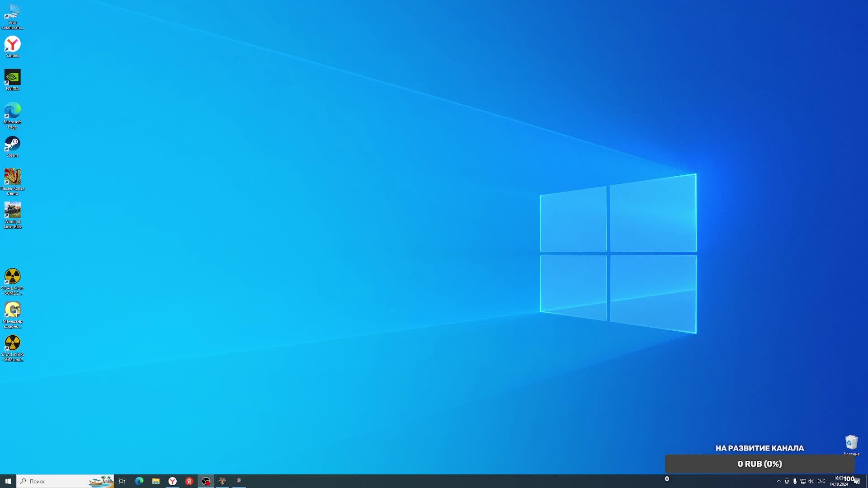
Task: Open the ENG input language switcher
Action: (821, 481)
